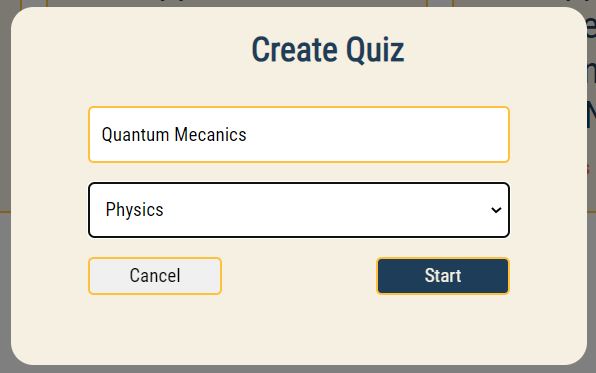Click the blank dialog area beneath the Cancel button
This screenshot has height=373, width=596.
click(155, 327)
